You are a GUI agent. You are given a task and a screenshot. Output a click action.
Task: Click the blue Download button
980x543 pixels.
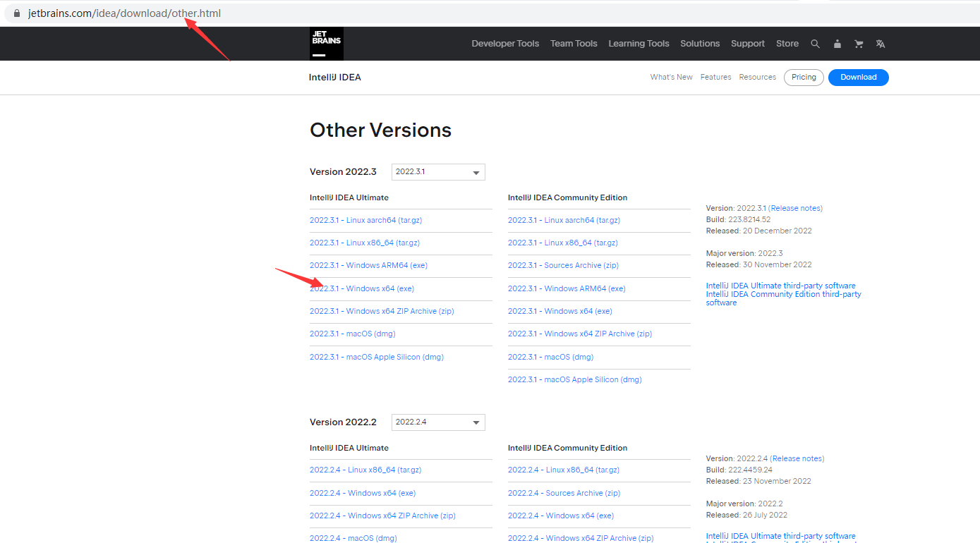click(x=859, y=78)
